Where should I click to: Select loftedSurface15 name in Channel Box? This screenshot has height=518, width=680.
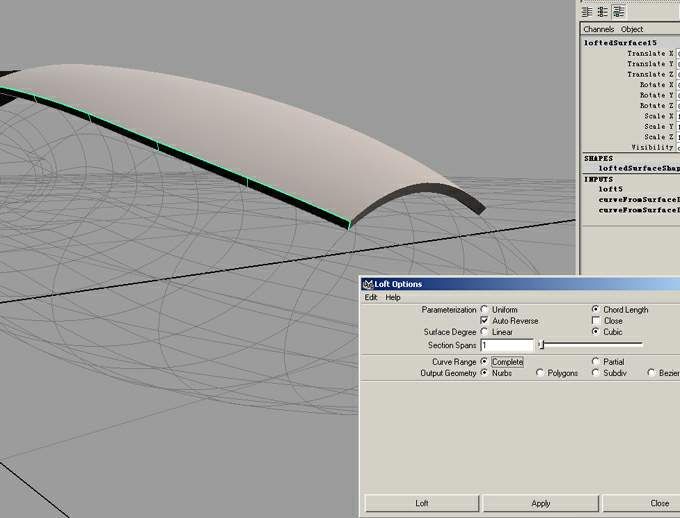(x=620, y=43)
